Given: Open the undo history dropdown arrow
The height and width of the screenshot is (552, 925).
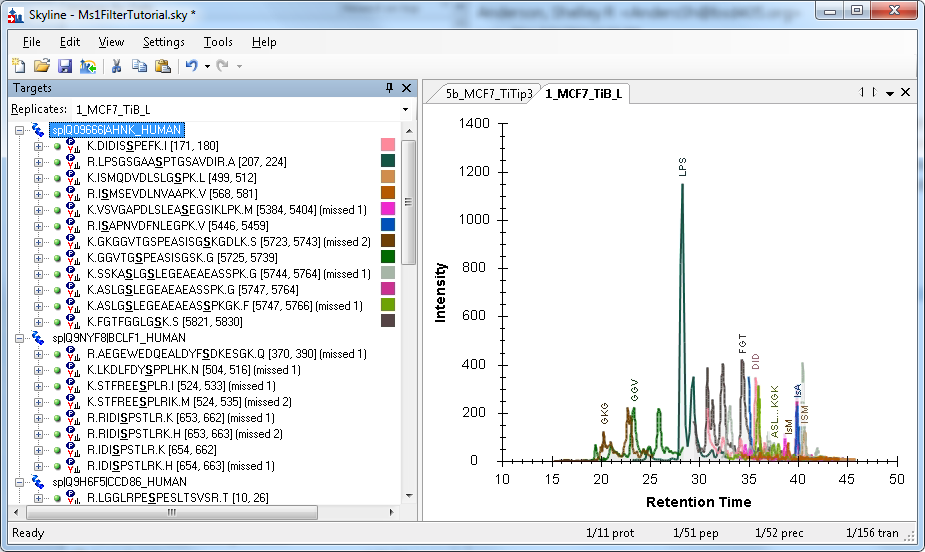Looking at the screenshot, I should (207, 66).
